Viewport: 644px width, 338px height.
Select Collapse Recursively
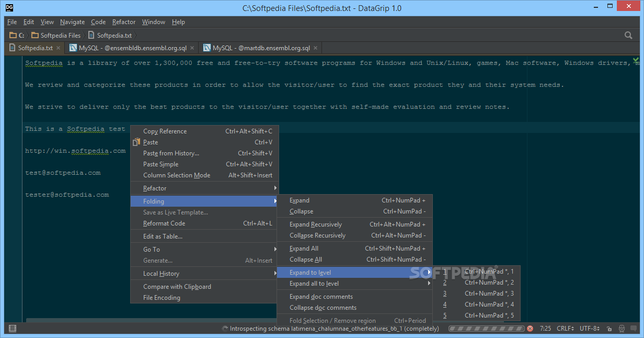click(354, 235)
